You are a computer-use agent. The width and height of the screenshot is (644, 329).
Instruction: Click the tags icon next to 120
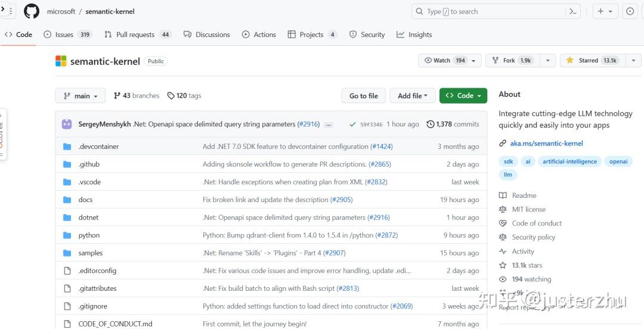point(171,95)
